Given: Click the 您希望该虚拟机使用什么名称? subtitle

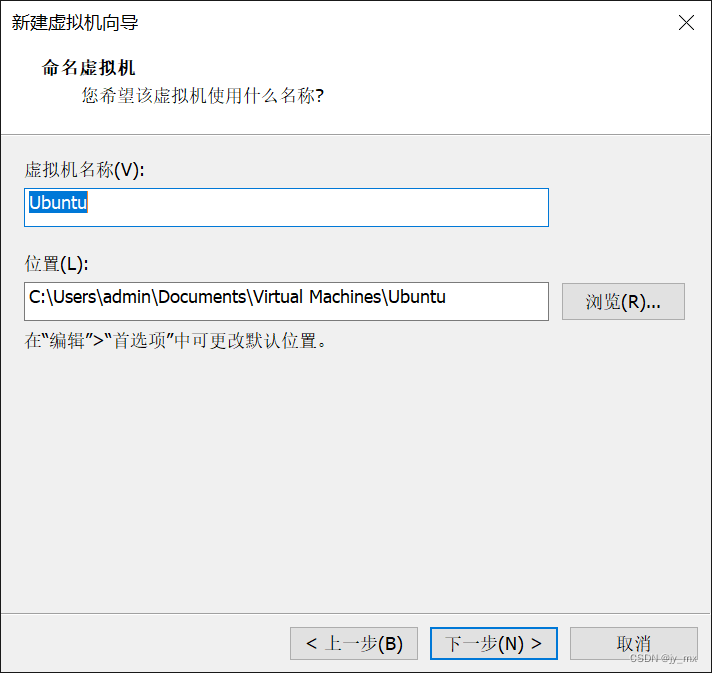Looking at the screenshot, I should click(203, 95).
